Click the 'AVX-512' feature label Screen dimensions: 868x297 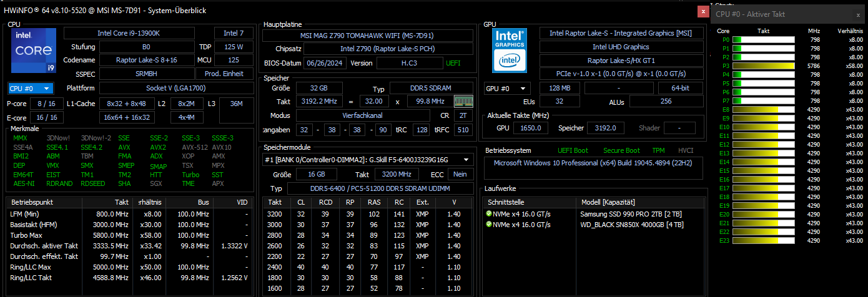194,147
